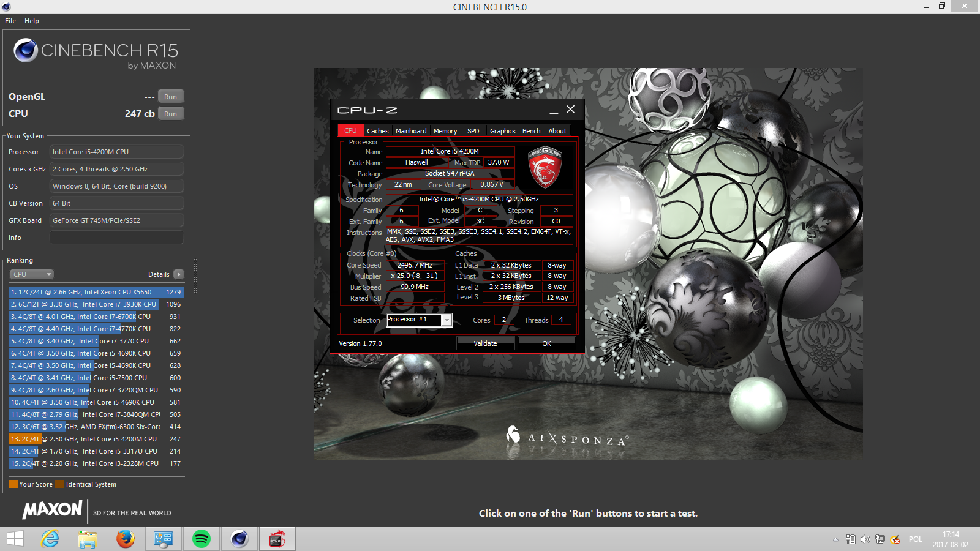Open the volume tray icon
The width and height of the screenshot is (980, 551).
[865, 539]
